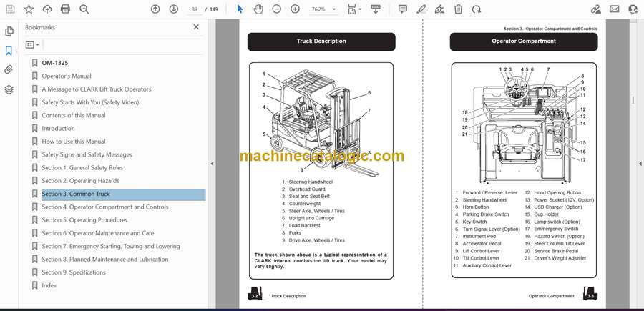Open Section 1. General Safety Rules
Screen dimensions: 644x311
82,168
